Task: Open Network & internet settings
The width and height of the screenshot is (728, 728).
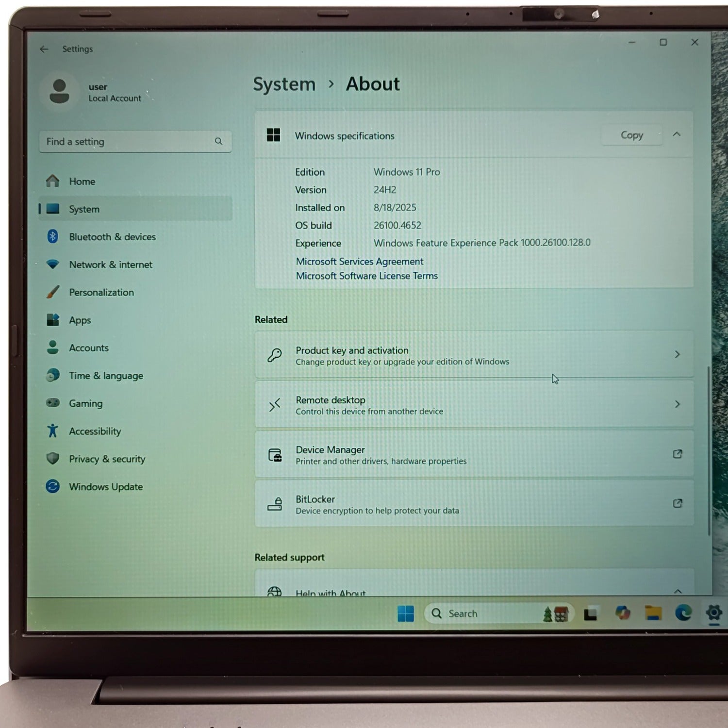Action: 110,265
